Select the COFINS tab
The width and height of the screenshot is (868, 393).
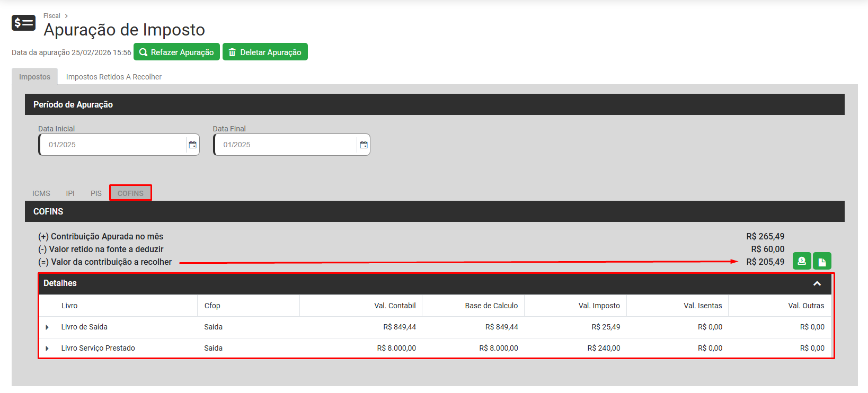pyautogui.click(x=130, y=193)
